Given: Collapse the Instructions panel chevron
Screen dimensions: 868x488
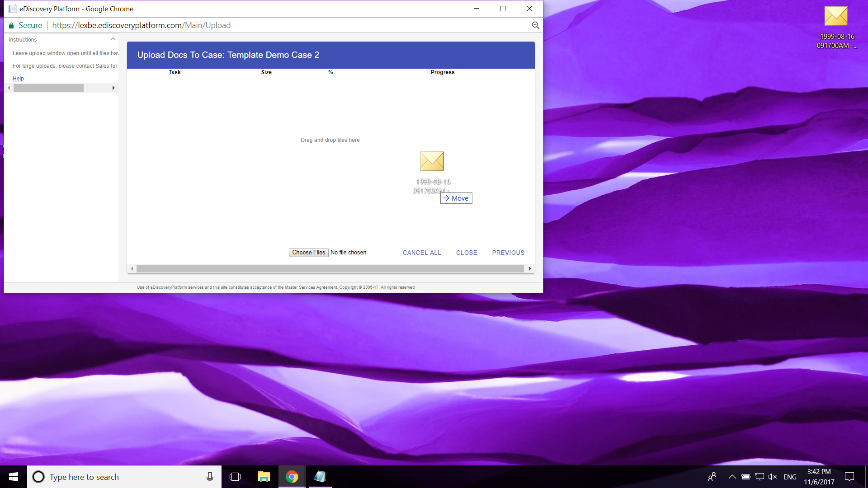Looking at the screenshot, I should tap(113, 39).
